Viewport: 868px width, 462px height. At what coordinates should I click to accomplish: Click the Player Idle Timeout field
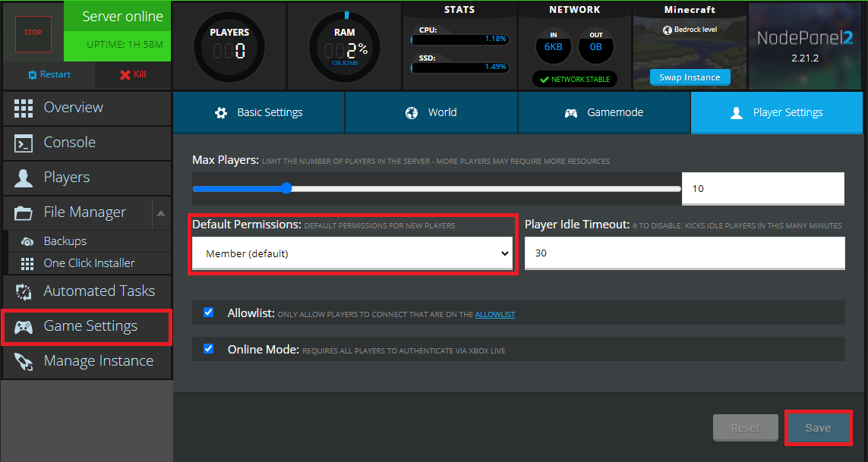[x=684, y=253]
